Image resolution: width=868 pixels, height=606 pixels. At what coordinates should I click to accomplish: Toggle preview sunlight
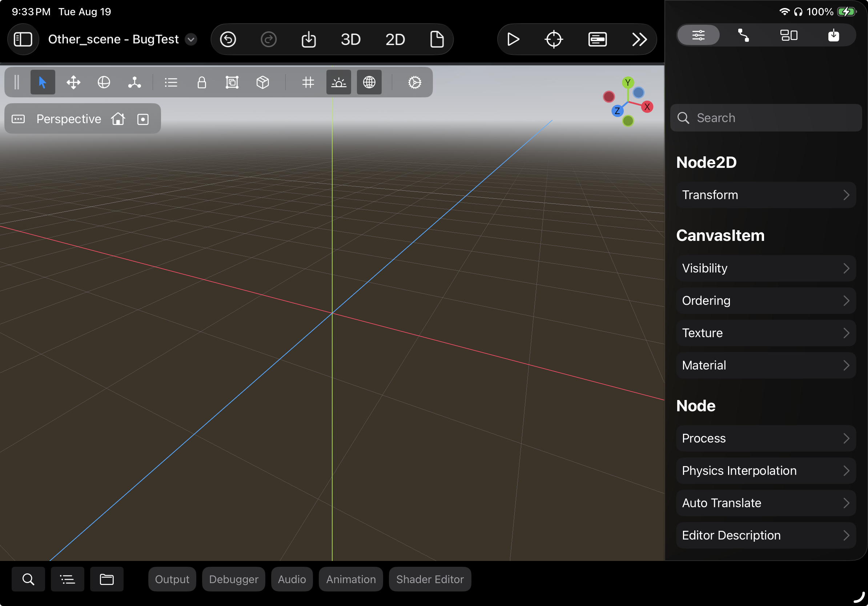point(339,82)
